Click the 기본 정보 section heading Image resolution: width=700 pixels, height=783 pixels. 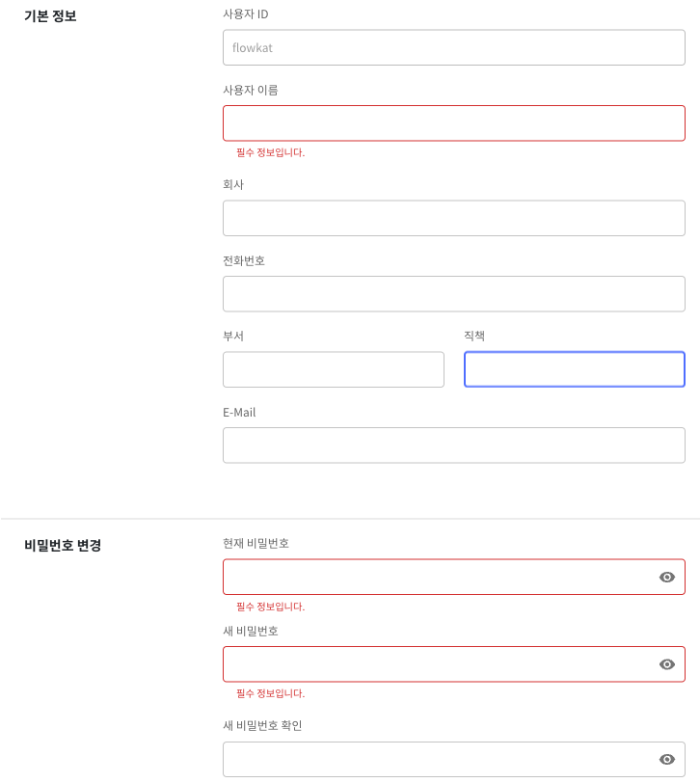click(50, 16)
